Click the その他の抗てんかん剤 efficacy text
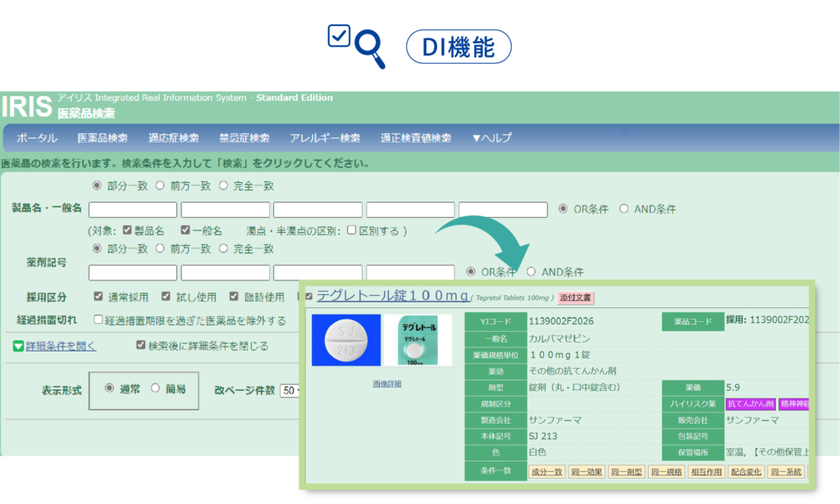Viewport: 840px width, 504px height. tap(572, 370)
